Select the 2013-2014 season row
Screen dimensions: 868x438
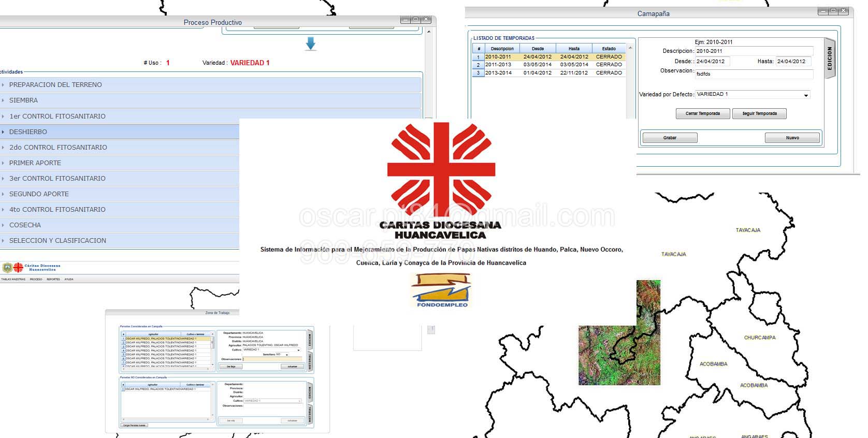(x=549, y=73)
